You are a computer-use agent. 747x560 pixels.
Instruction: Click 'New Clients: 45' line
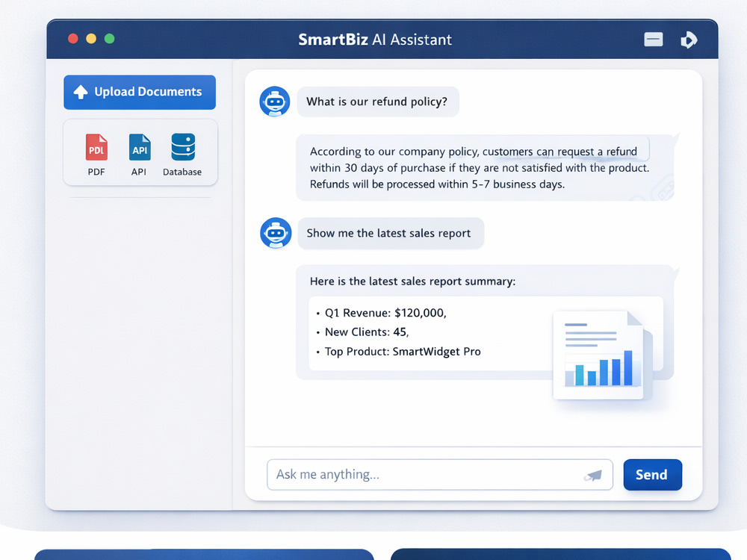(366, 332)
